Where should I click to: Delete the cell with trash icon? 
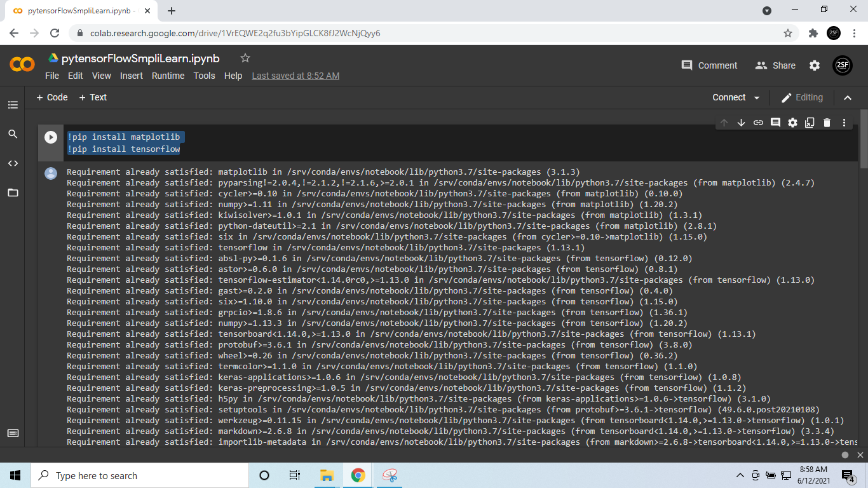[827, 123]
